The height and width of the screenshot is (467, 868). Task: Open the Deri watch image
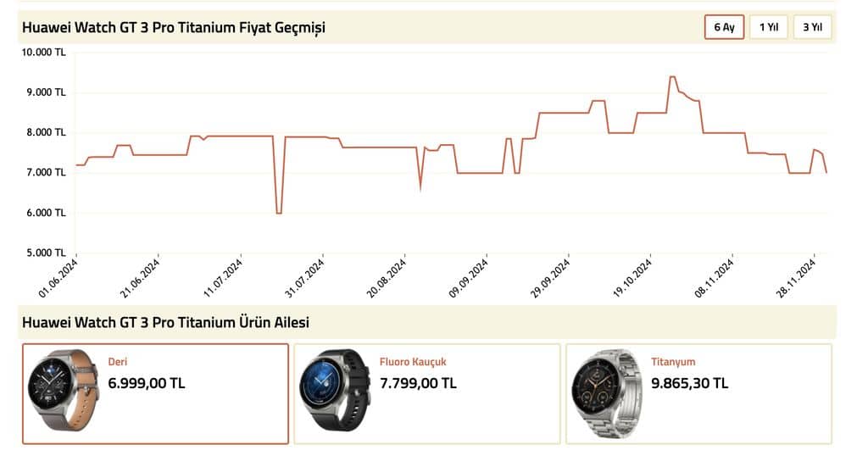click(64, 390)
